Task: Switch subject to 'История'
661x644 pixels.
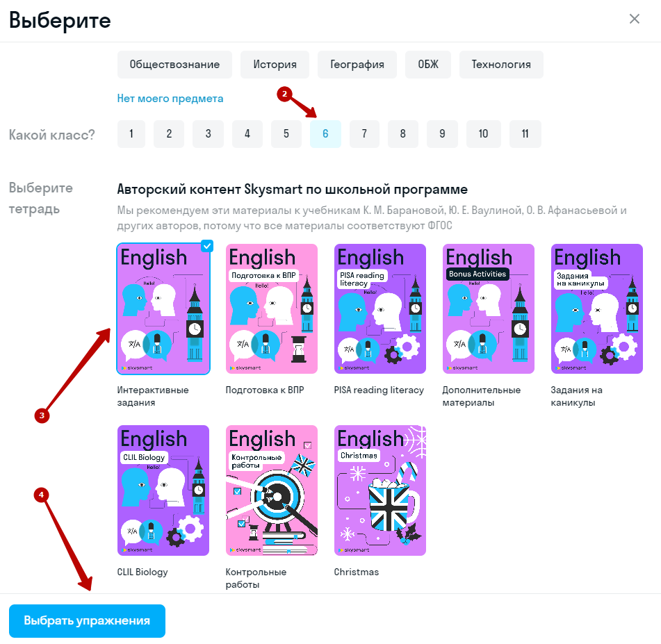Action: tap(275, 65)
